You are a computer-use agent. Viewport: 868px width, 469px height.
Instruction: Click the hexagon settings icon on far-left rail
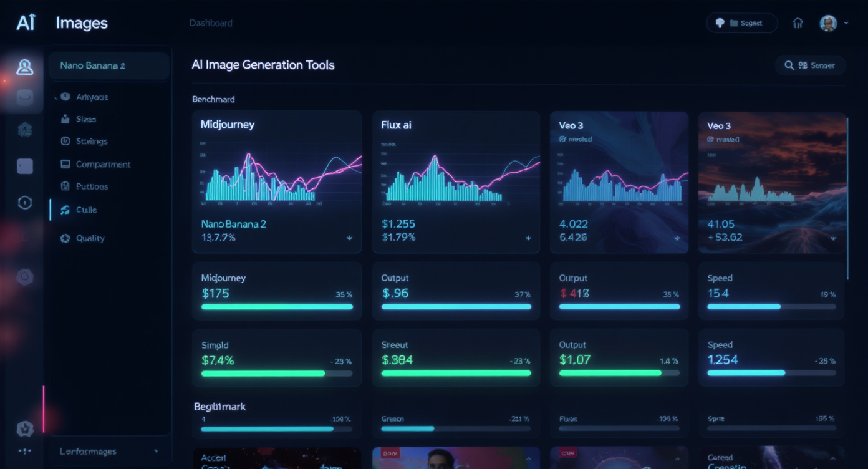tap(24, 201)
